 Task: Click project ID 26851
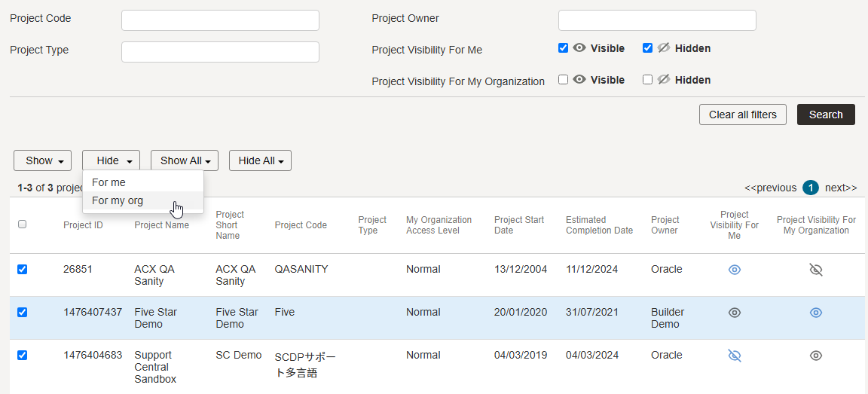click(78, 270)
